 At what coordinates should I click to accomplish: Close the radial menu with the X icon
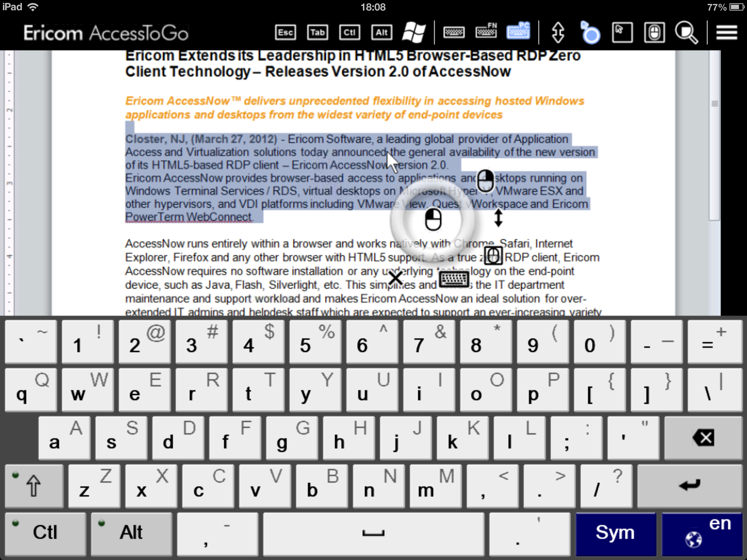coord(395,279)
